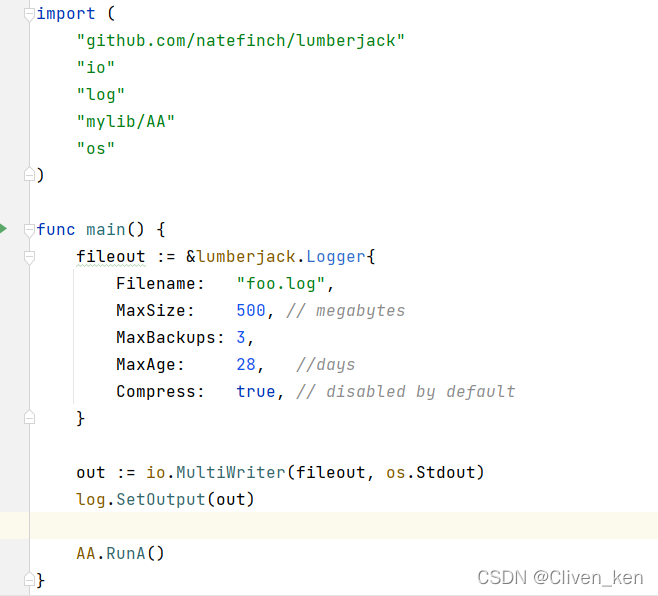Image resolution: width=658 pixels, height=596 pixels.
Task: Click lumberjack package reference in &lumberjack.Logger
Action: pos(246,257)
